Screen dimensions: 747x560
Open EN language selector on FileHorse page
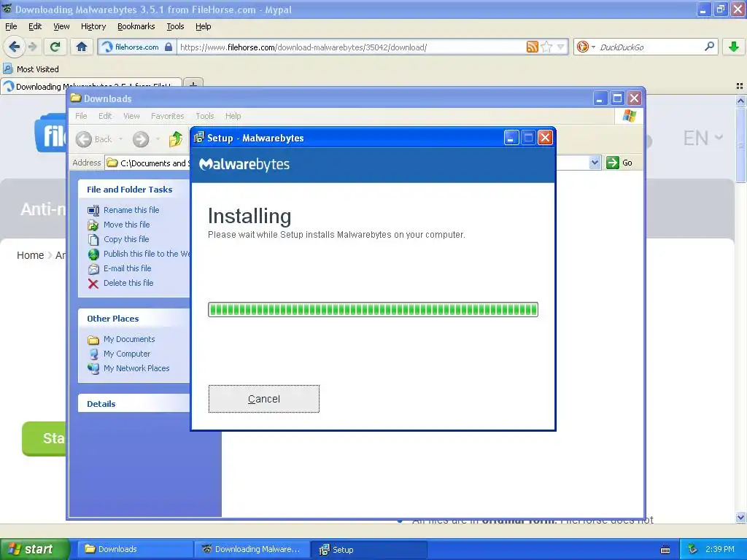coord(703,138)
